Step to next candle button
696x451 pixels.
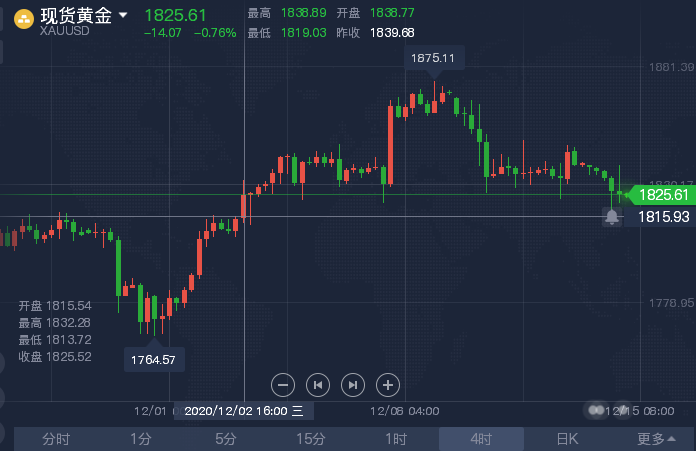pyautogui.click(x=353, y=385)
